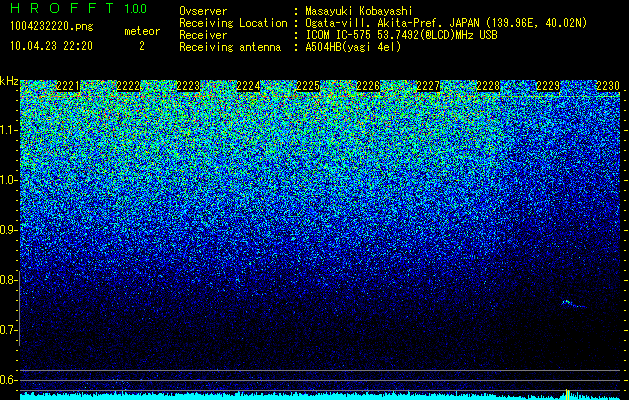Click the 0.8 frequency axis label
This screenshot has height=400, width=629.
pos(8,280)
